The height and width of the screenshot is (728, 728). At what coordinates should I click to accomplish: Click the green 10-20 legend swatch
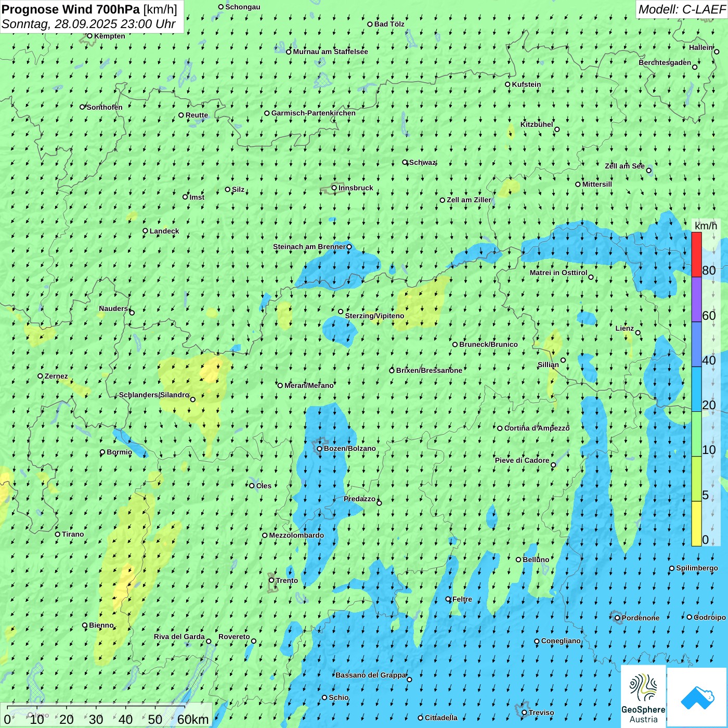(x=696, y=434)
